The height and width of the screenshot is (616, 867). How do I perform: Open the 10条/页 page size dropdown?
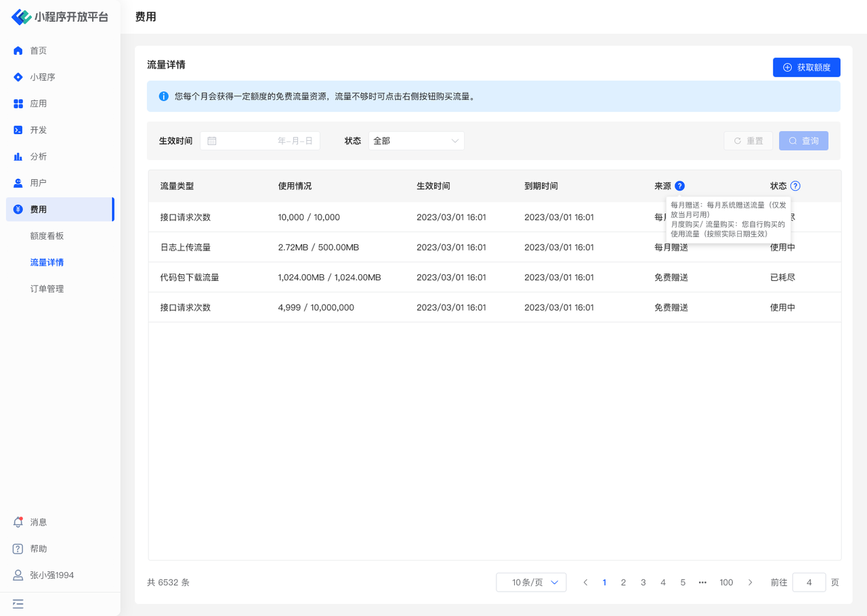tap(531, 582)
